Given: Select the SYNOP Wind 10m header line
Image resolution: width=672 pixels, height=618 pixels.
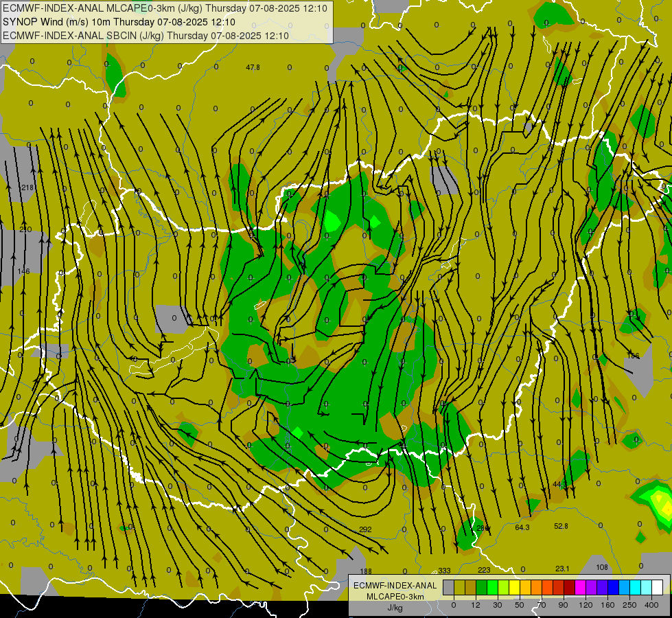Looking at the screenshot, I should pyautogui.click(x=119, y=22).
